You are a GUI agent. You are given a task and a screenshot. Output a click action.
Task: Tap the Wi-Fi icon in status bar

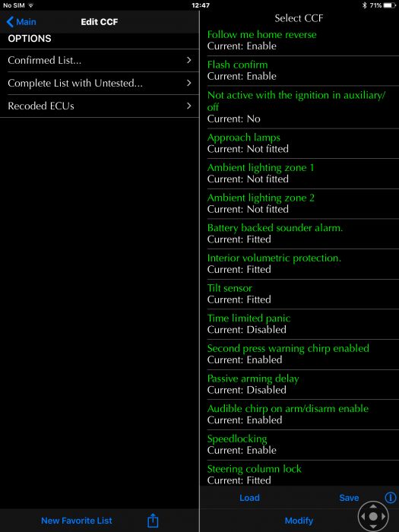point(31,5)
